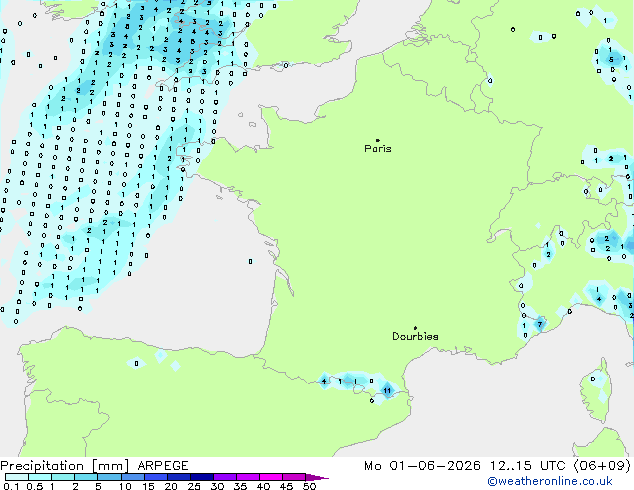
Task: Pick the 2–5 mm legend swatch
Action: (86, 477)
